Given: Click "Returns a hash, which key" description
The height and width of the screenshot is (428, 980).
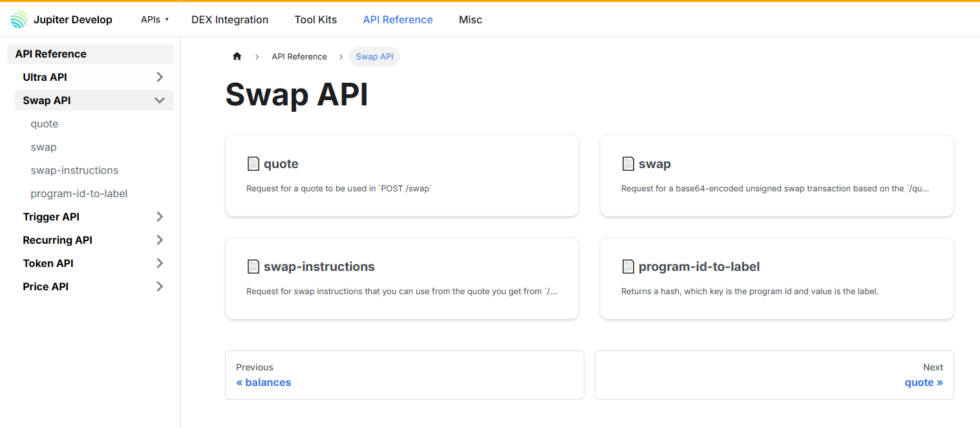Looking at the screenshot, I should pyautogui.click(x=750, y=292).
